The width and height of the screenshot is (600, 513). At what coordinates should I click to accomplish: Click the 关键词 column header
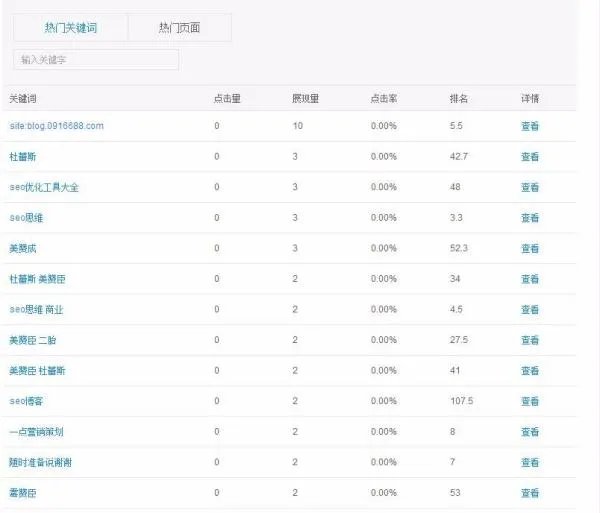23,99
